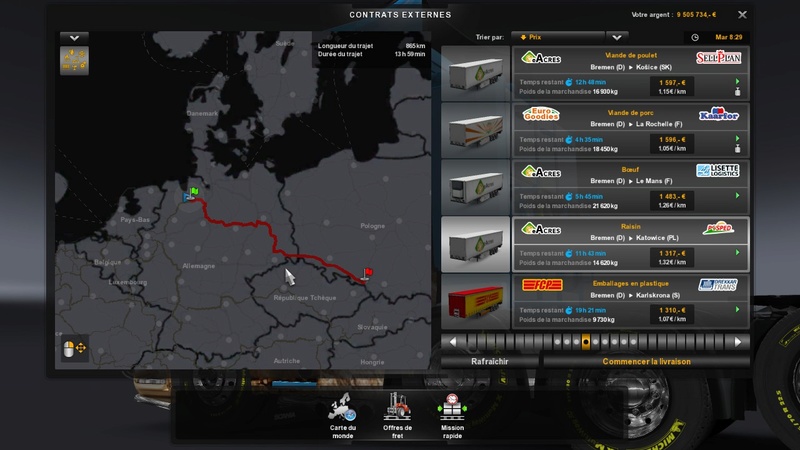
Task: Click the clock icon beside Mar 8:29
Action: tap(695, 37)
